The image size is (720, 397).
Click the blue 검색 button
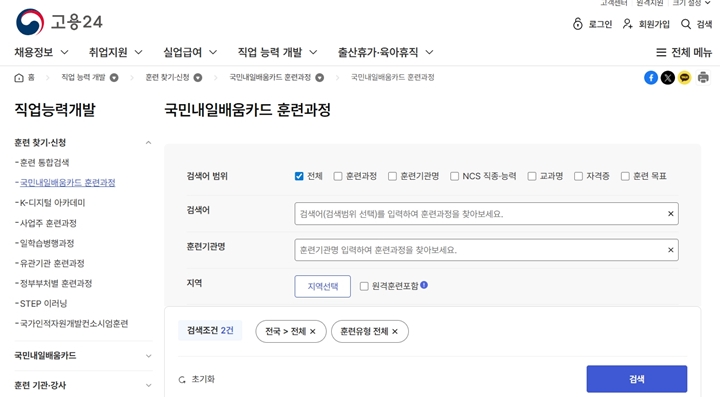(636, 379)
